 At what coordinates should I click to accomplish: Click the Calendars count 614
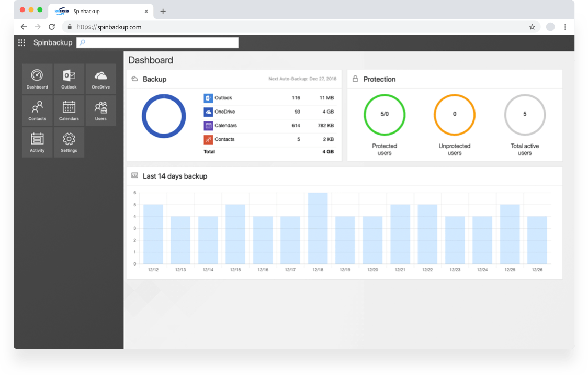pyautogui.click(x=296, y=126)
